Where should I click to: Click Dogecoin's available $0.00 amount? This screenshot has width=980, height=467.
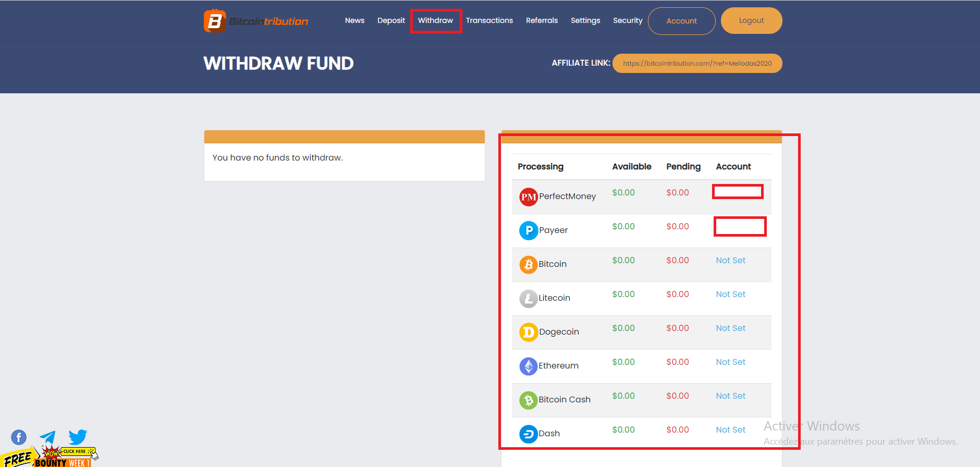pyautogui.click(x=623, y=328)
